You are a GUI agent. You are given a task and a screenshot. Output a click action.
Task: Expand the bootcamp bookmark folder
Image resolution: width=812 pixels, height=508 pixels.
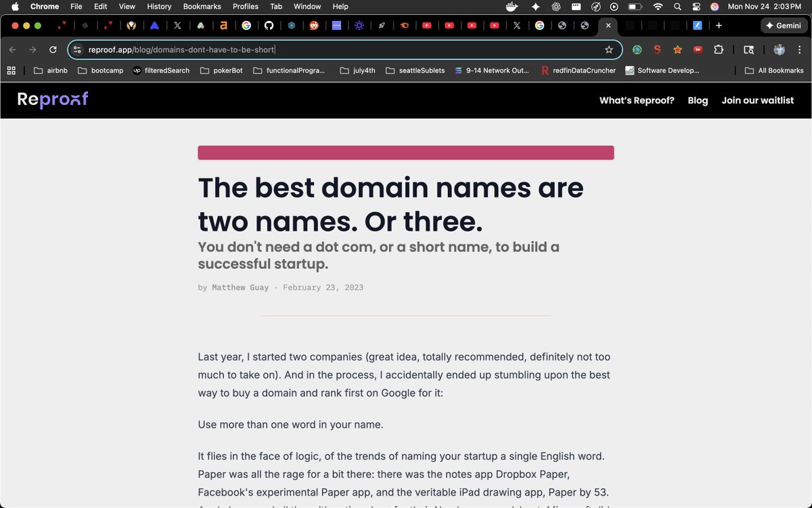100,70
